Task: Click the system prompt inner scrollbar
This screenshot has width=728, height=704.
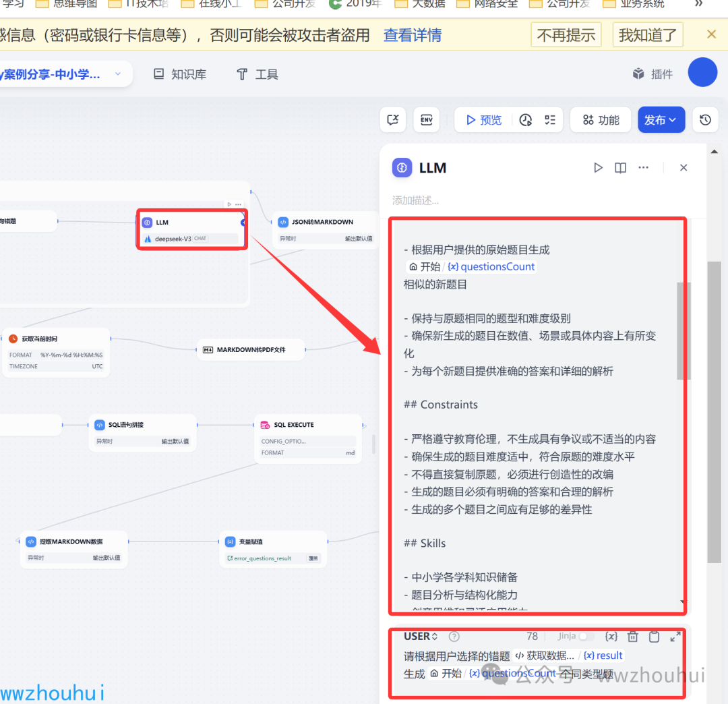Action: pos(684,330)
